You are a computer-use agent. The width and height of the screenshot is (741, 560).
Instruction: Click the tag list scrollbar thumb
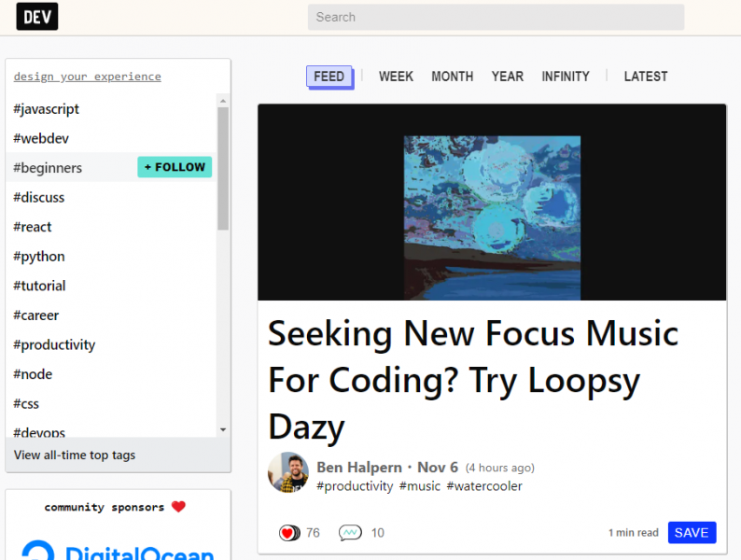click(223, 169)
